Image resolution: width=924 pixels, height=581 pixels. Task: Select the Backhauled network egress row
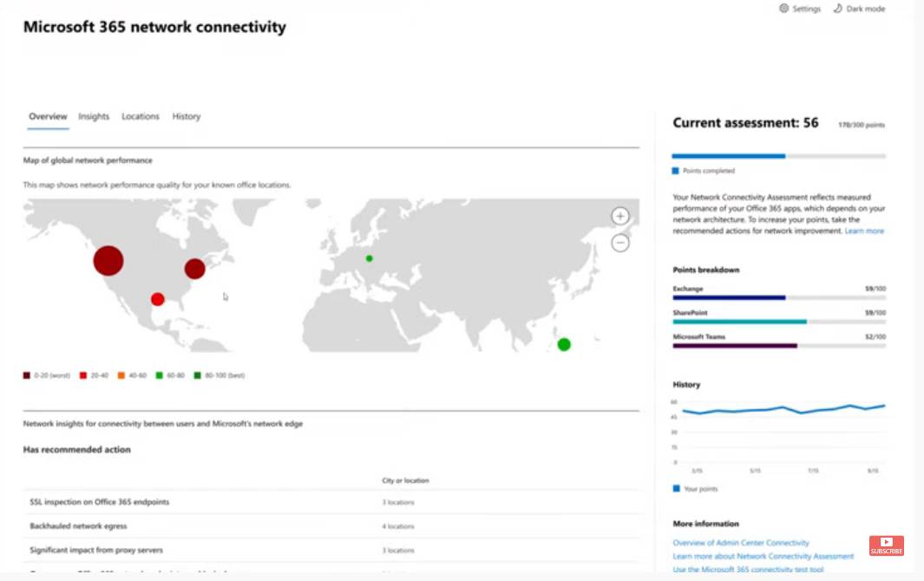coord(78,526)
